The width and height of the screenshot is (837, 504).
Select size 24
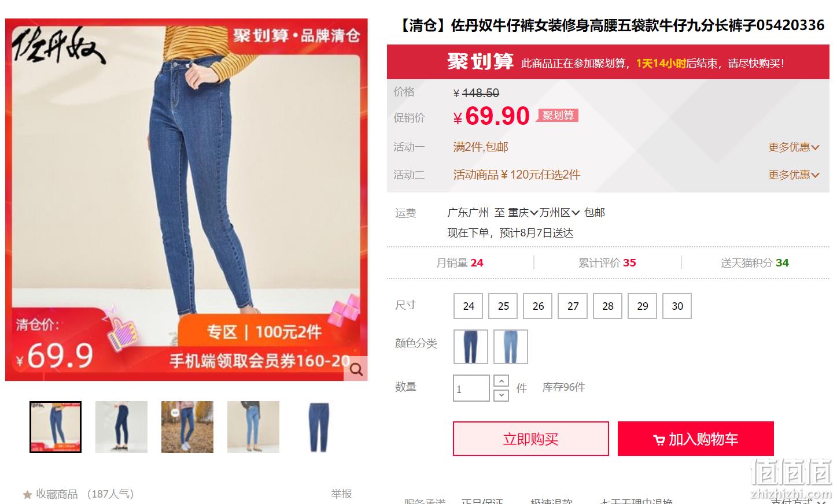tap(469, 306)
